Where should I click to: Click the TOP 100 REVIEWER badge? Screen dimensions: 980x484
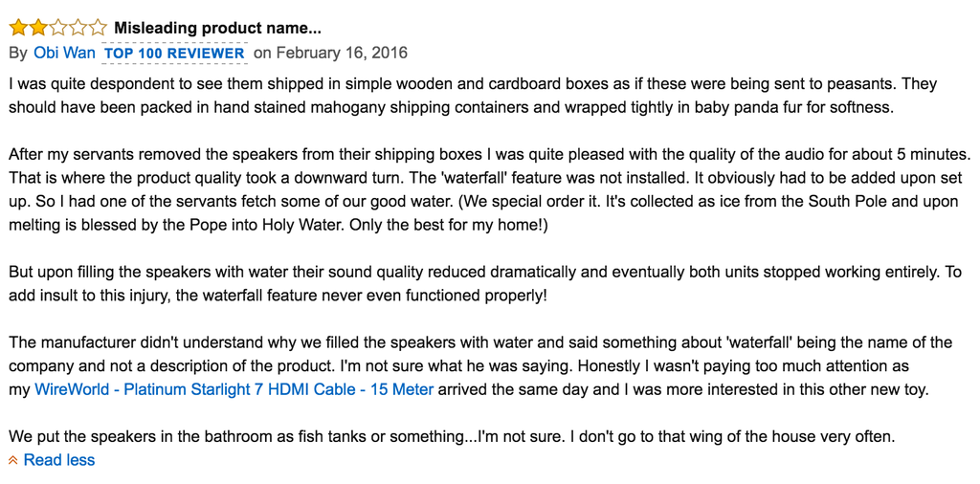click(174, 53)
